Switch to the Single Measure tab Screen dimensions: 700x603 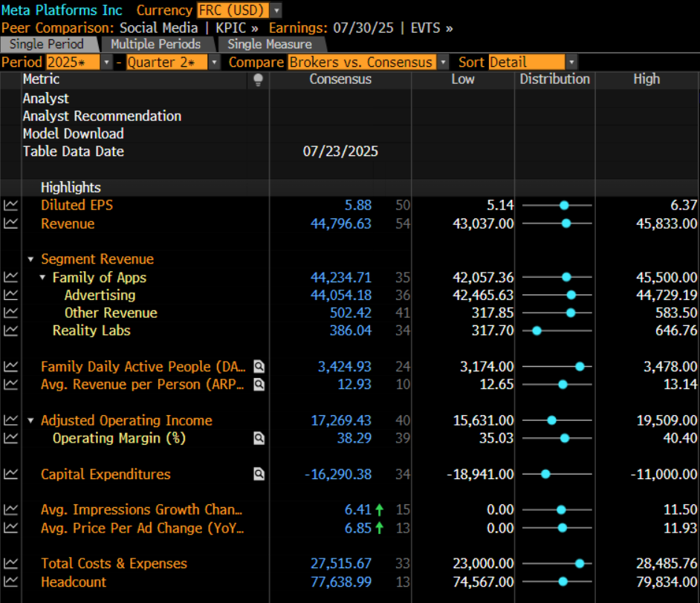(270, 44)
